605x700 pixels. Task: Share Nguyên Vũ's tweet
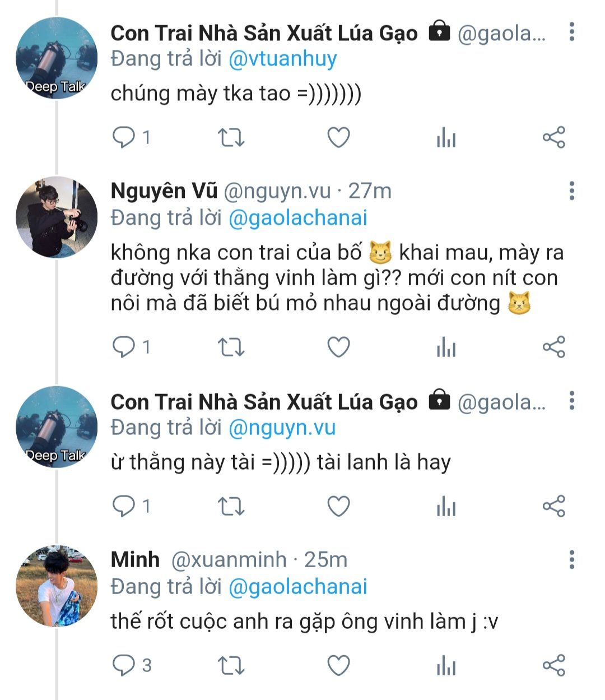pos(554,347)
